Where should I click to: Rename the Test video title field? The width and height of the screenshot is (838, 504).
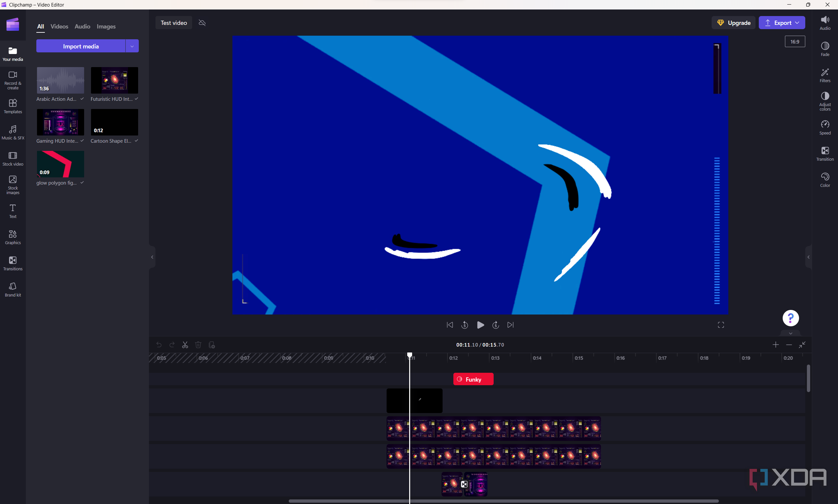point(173,23)
